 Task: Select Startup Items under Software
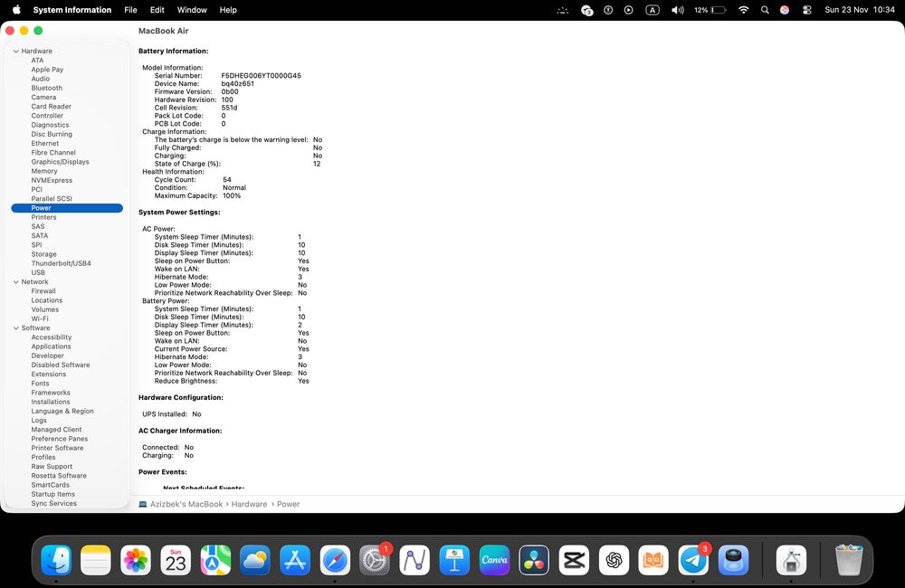53,495
